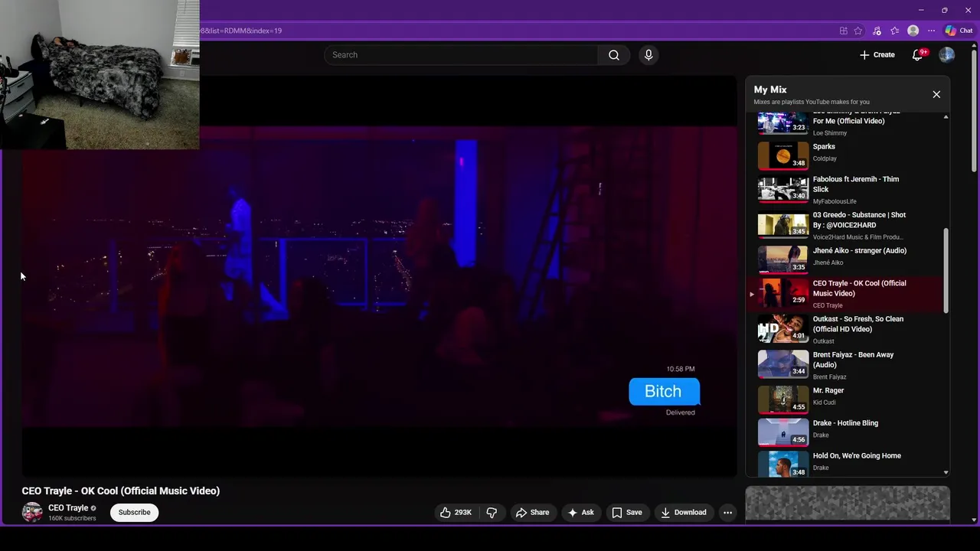Open Edge media control music icon
Viewport: 980px width, 551px height.
[x=877, y=31]
